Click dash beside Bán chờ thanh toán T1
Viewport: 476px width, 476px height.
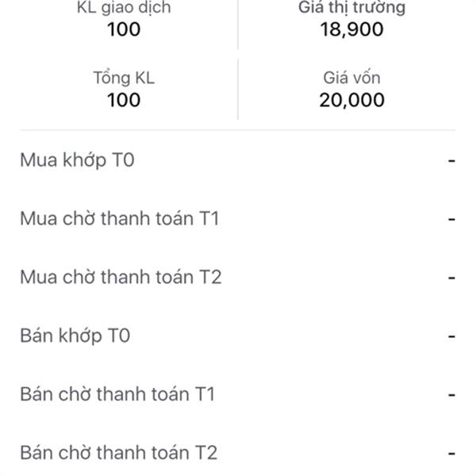click(451, 395)
